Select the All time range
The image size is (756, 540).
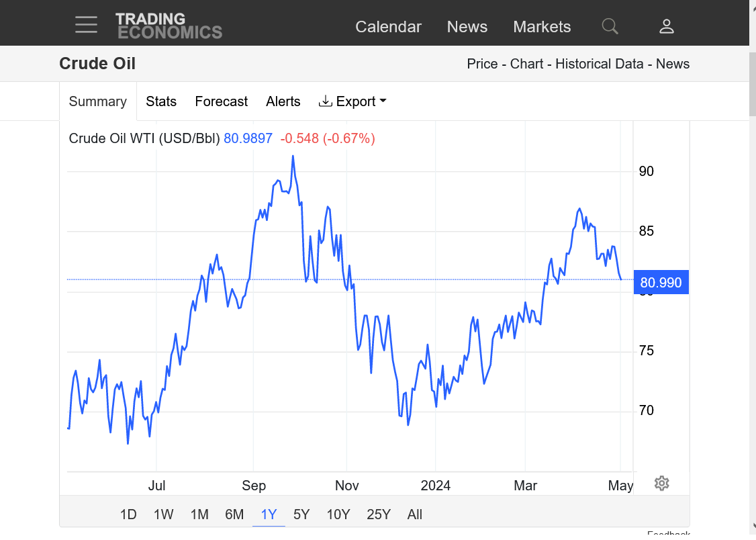pos(415,514)
